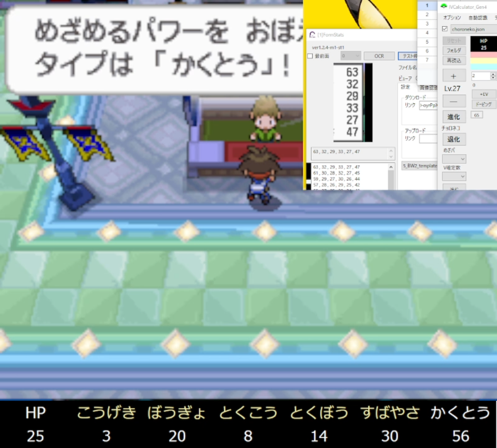Screen dimensions: 497x448
Task: Click the HP 25 black header cell
Action: click(484, 44)
